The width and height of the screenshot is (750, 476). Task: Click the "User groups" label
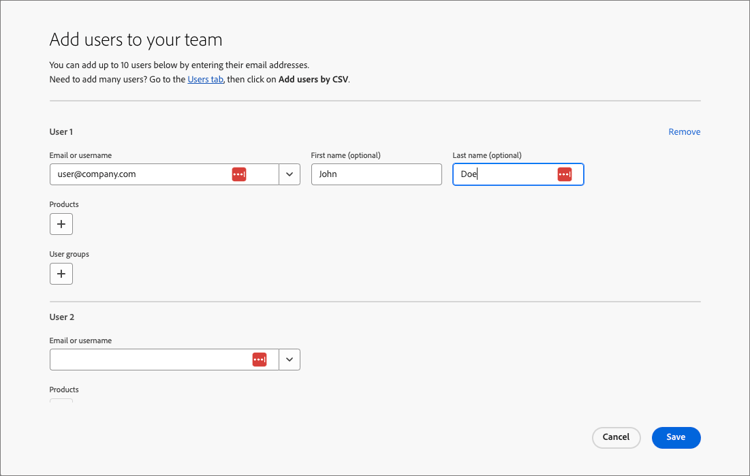pos(69,254)
